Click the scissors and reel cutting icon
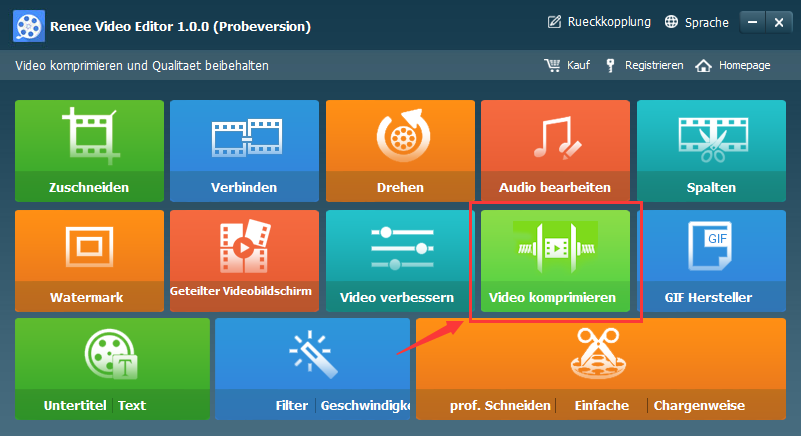The image size is (801, 436). (598, 354)
